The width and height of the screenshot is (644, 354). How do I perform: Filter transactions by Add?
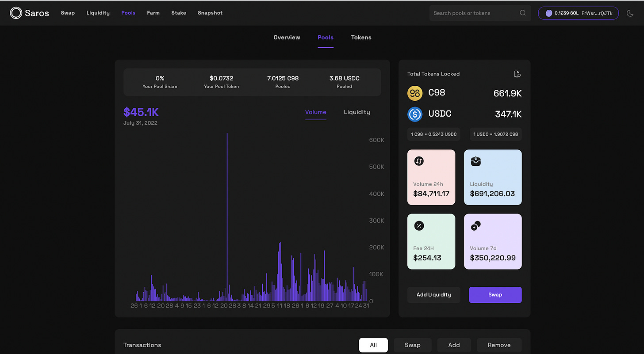(454, 345)
